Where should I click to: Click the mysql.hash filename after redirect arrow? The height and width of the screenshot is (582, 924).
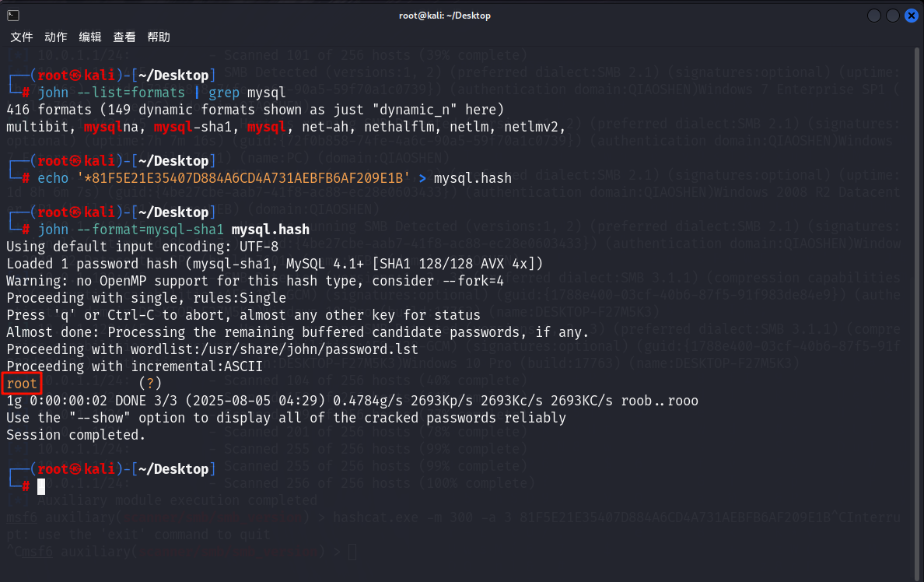(x=472, y=178)
